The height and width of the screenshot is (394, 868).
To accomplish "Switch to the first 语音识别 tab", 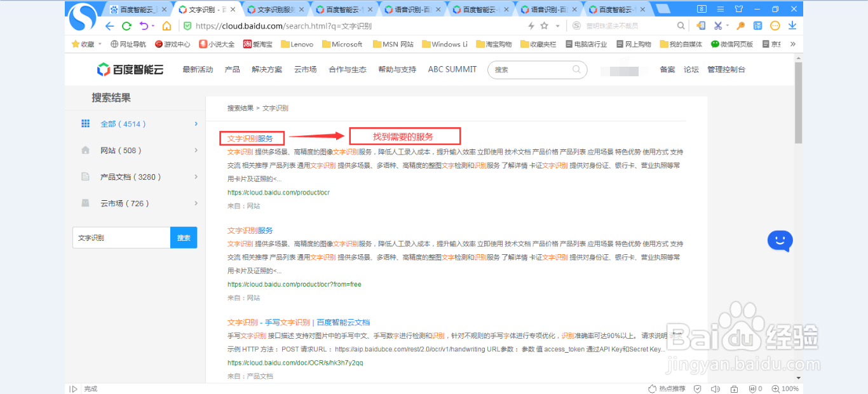I will (x=412, y=10).
